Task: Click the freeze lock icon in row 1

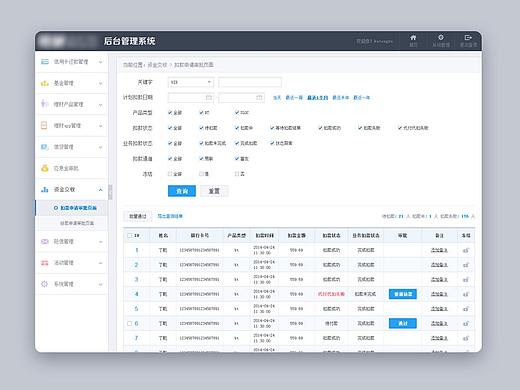Action: [x=466, y=250]
